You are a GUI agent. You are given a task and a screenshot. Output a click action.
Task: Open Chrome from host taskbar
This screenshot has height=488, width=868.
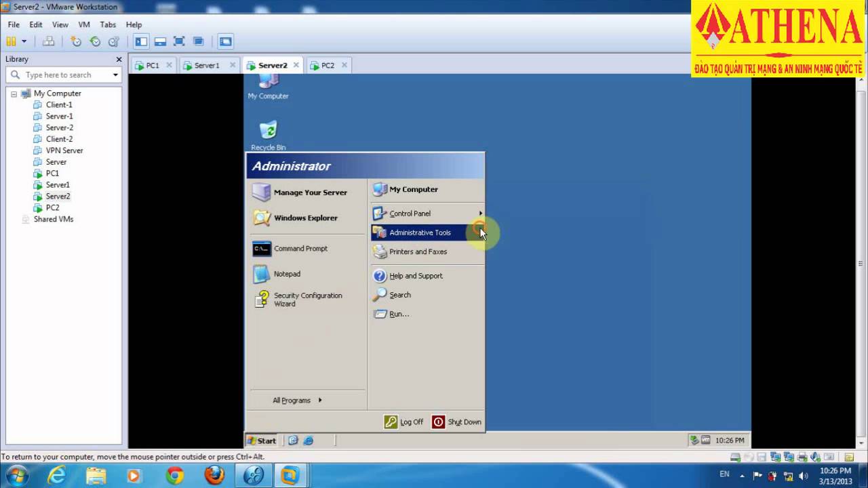pos(174,476)
